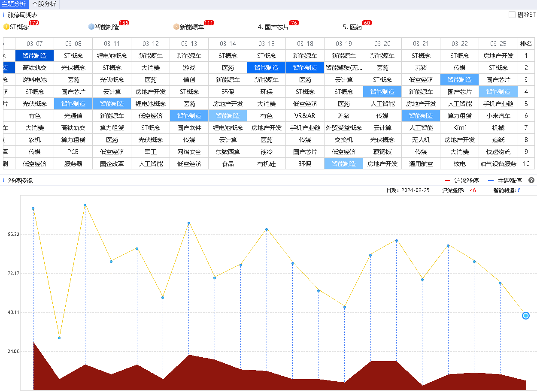Screen dimensions: 537x392
Task: Select the 信创 cell
Action: (x=189, y=80)
